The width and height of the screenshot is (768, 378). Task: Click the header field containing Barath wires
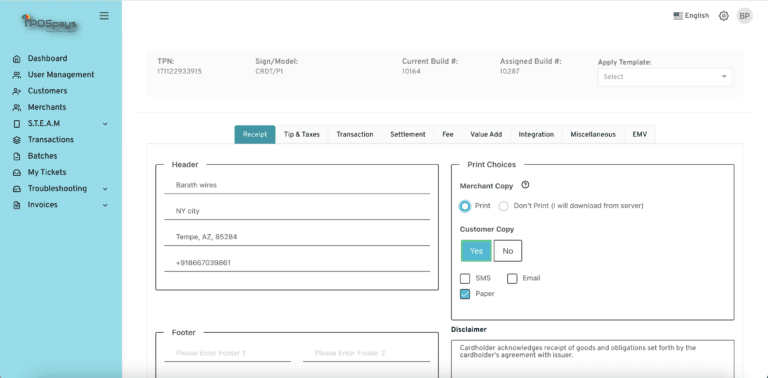[x=297, y=185]
